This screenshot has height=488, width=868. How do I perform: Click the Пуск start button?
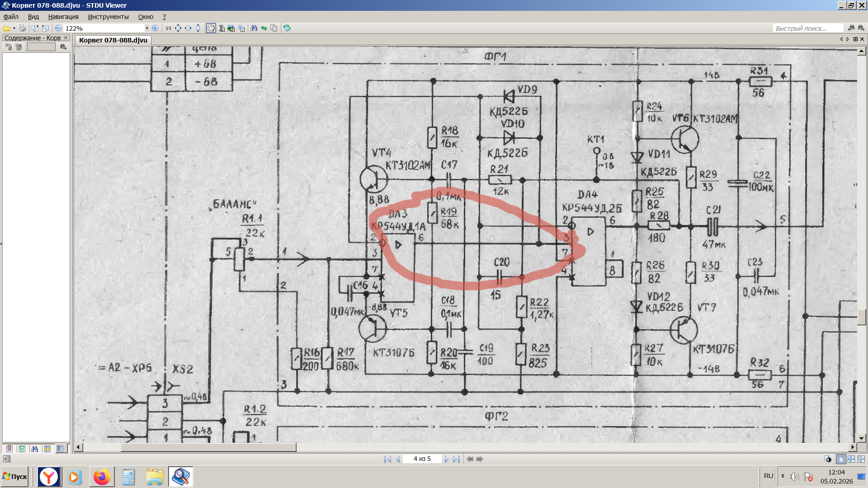click(x=15, y=477)
